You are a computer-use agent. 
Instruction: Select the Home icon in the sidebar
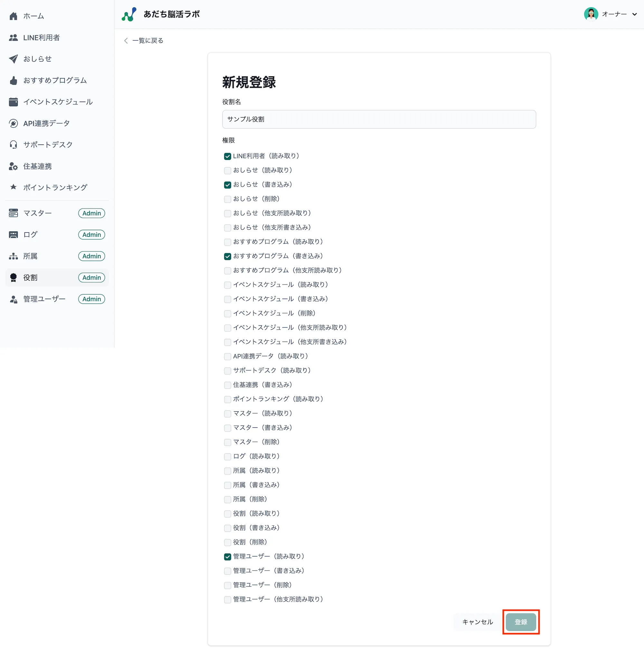click(13, 16)
